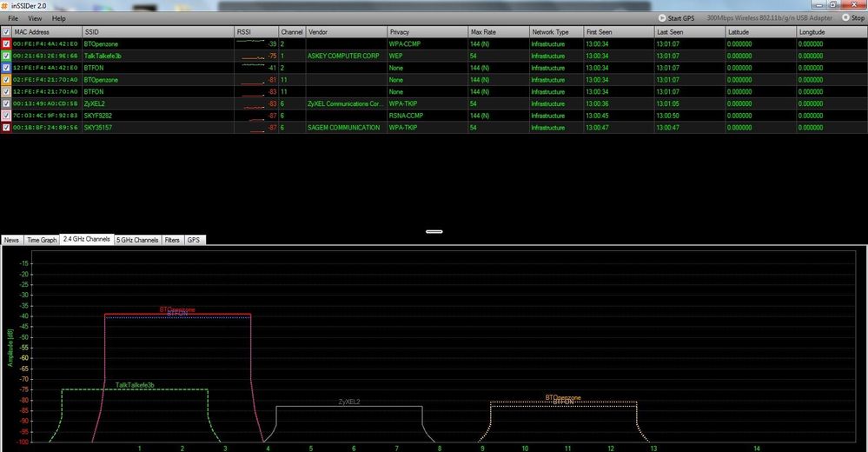The width and height of the screenshot is (868, 452).
Task: Sort by Max Rate column header
Action: coord(498,32)
